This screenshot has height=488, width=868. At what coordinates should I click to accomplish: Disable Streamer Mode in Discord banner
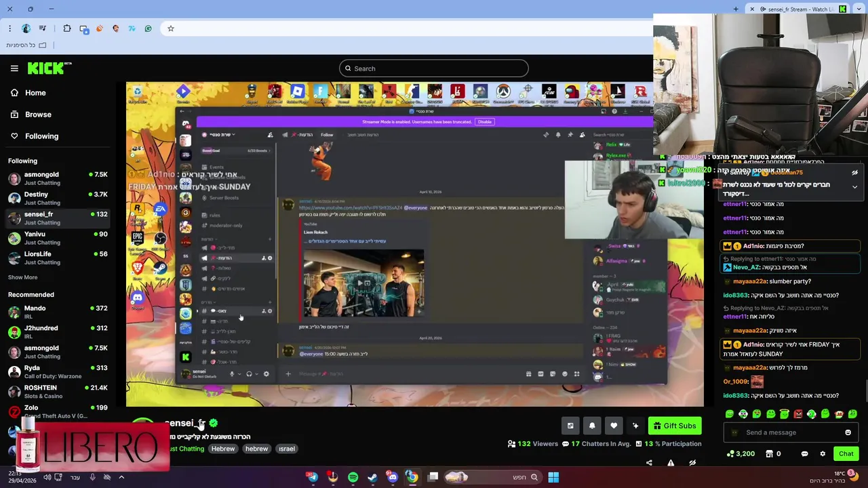pyautogui.click(x=484, y=122)
